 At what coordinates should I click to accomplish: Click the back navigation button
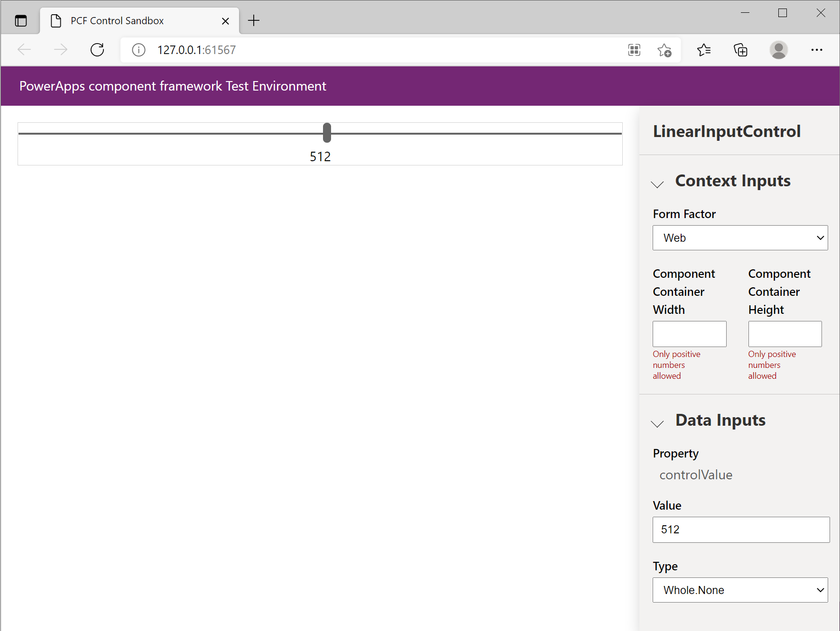(x=24, y=49)
